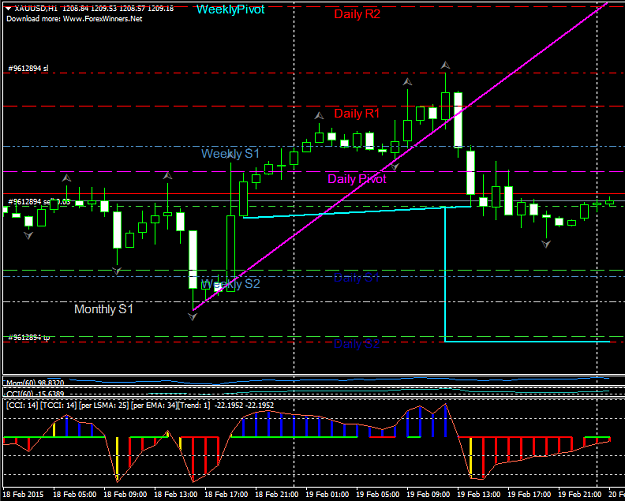Select the magenta diagonal trend line
Image resolution: width=625 pixels, height=501 pixels.
pos(400,157)
